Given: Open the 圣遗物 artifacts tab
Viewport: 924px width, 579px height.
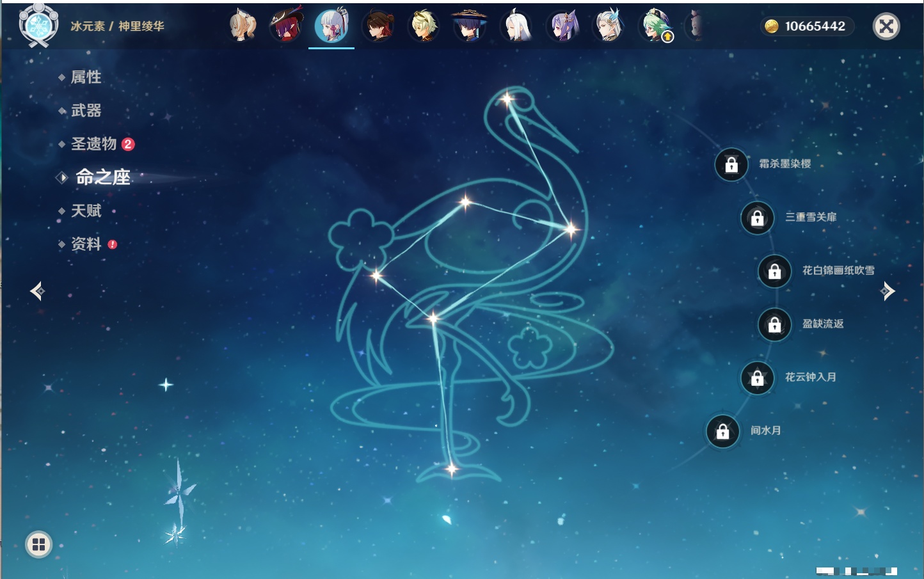Looking at the screenshot, I should pyautogui.click(x=93, y=144).
